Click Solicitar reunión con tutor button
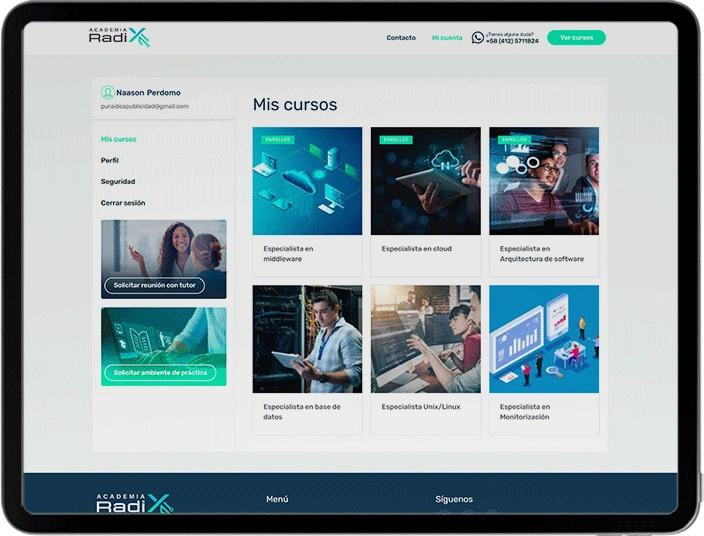704x536 pixels. point(154,286)
